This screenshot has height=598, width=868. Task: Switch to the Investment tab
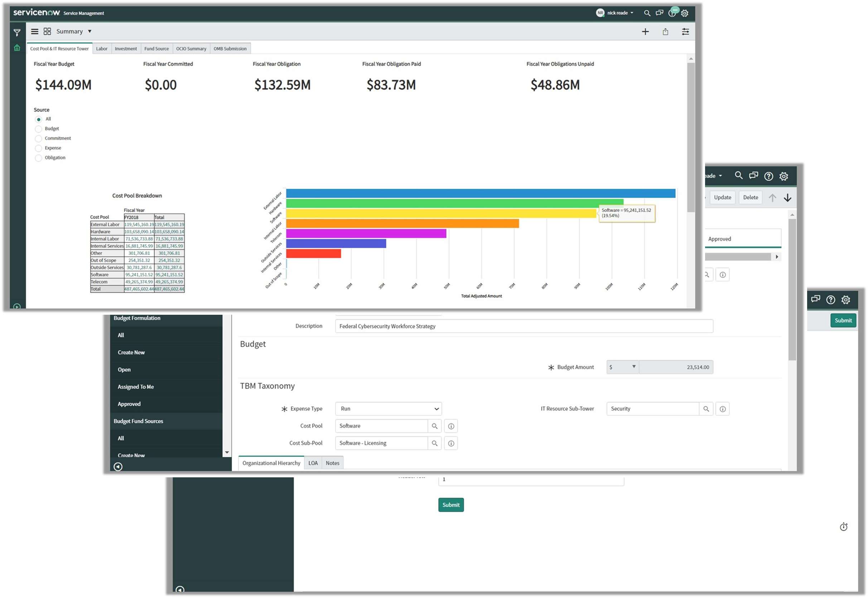(x=126, y=49)
